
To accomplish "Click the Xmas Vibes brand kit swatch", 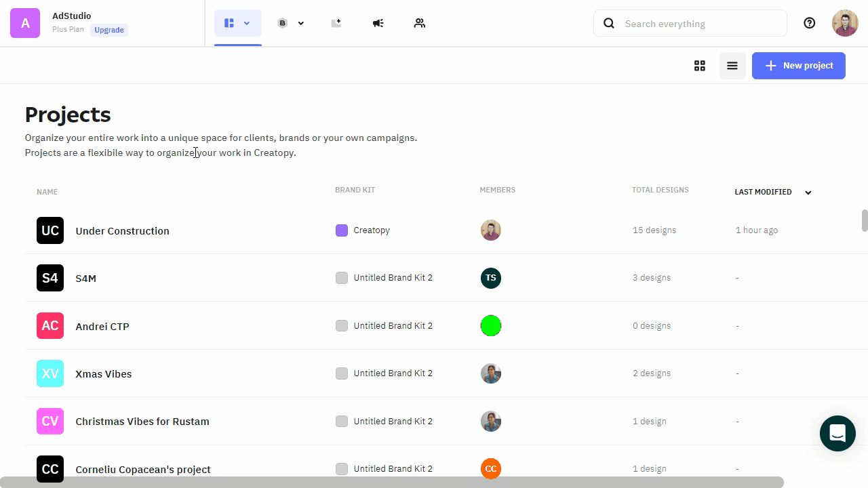I will [342, 373].
